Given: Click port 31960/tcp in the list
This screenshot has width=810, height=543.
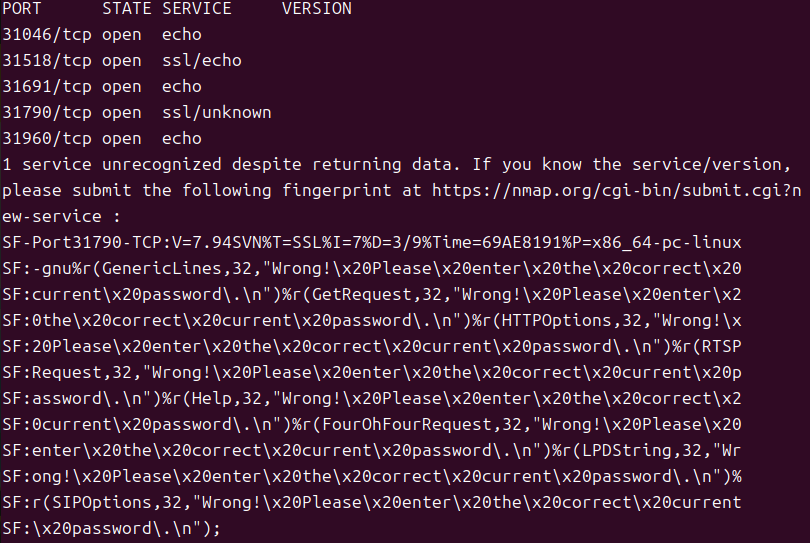Looking at the screenshot, I should coord(47,139).
